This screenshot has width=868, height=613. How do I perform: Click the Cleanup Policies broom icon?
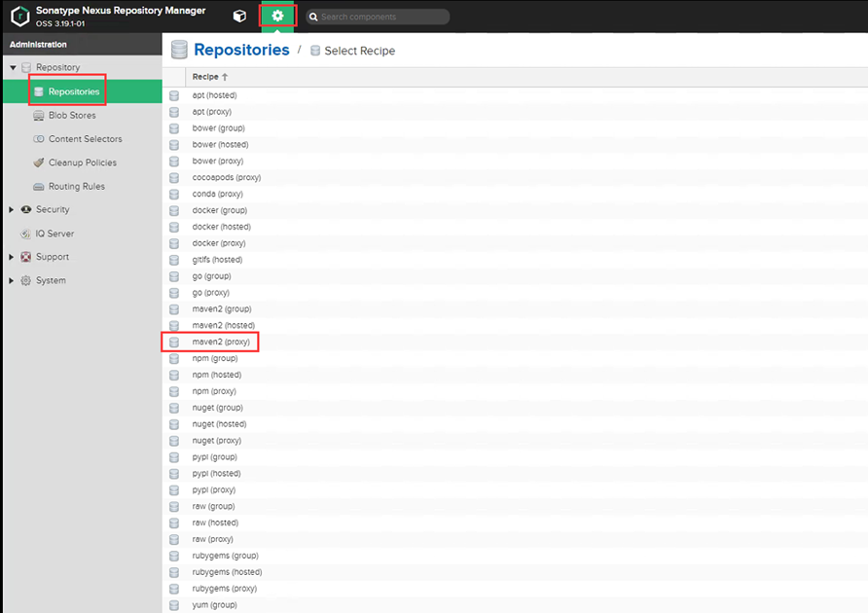click(39, 162)
